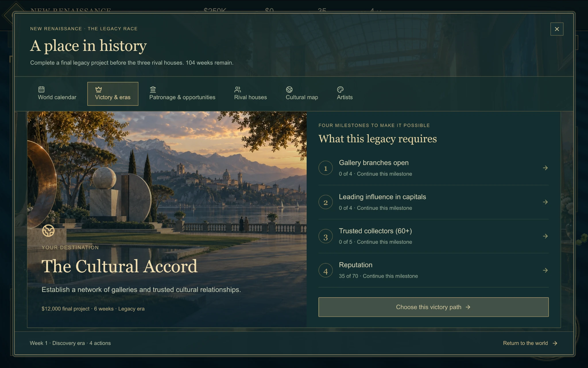Screen dimensions: 588x368
Task: Open the Cultural map tab
Action: pos(302,94)
